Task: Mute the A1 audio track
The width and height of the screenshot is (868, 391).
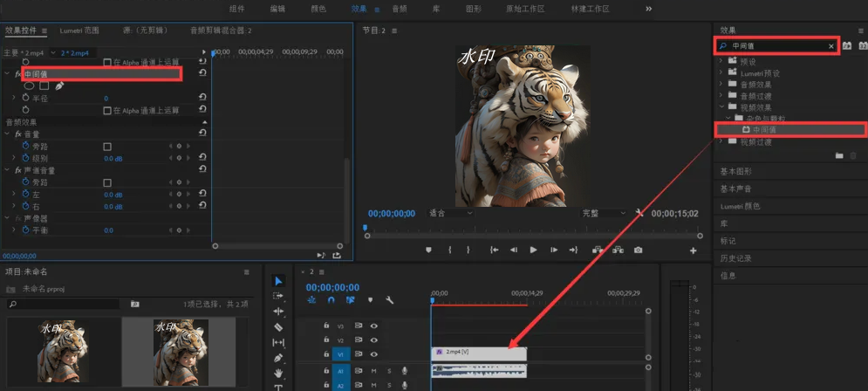Action: pyautogui.click(x=374, y=371)
